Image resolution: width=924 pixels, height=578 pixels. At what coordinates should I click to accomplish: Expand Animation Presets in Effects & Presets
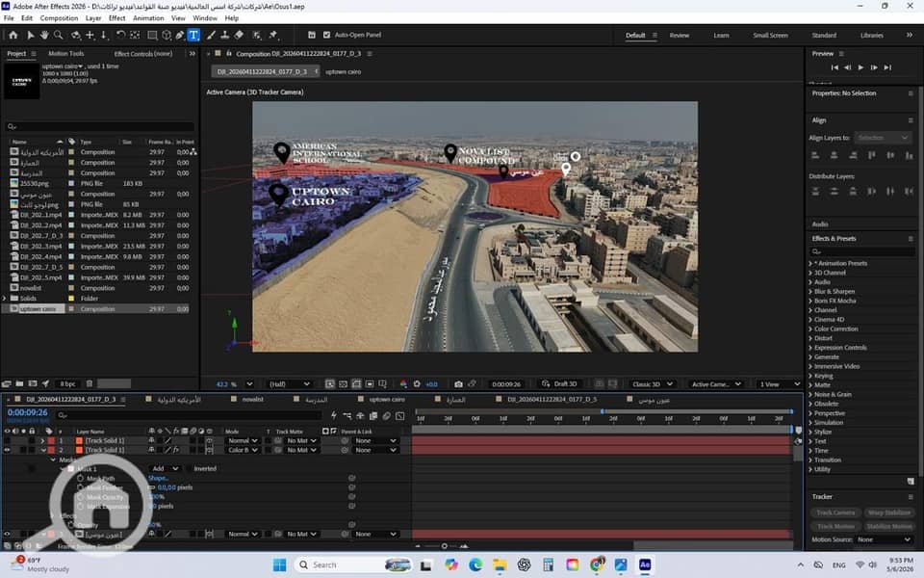tap(810, 264)
